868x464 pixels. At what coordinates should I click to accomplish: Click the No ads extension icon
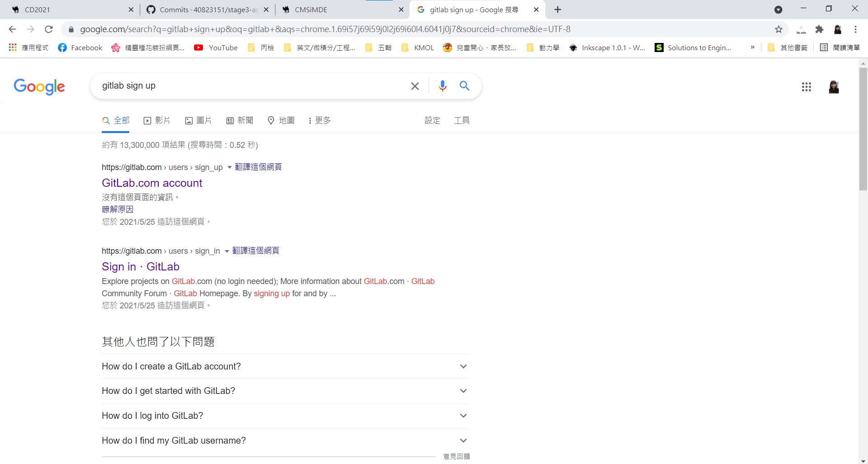[x=801, y=29]
